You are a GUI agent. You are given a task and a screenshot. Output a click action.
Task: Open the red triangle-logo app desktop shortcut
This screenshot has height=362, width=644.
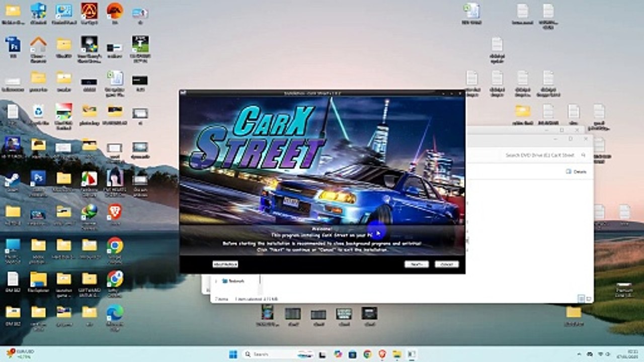[89, 13]
